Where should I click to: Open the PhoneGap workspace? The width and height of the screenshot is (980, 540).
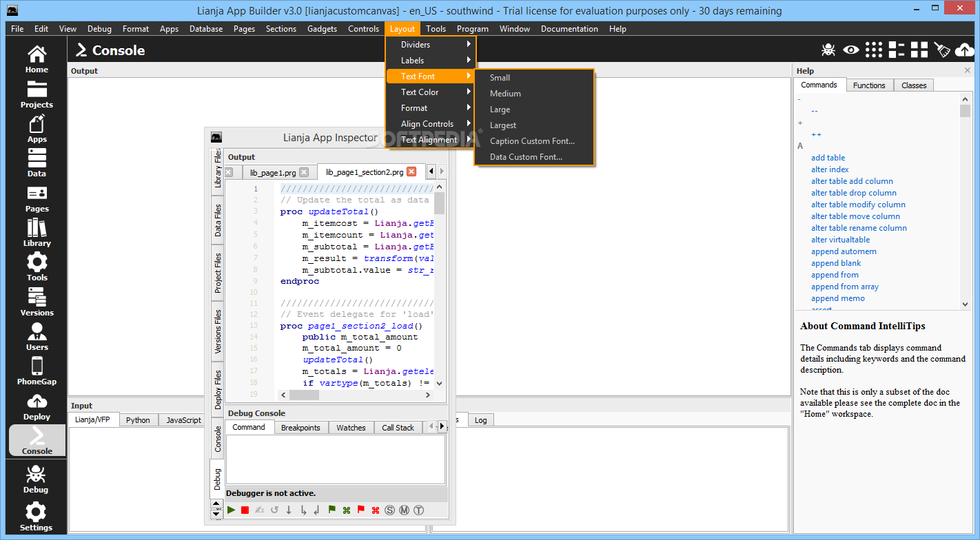coord(37,371)
